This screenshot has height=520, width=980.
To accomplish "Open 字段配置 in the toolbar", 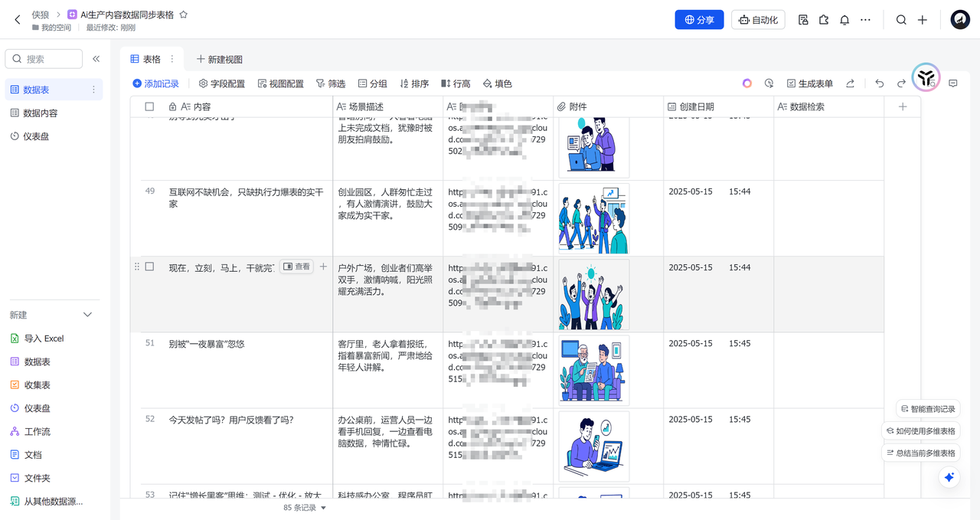I will coord(222,83).
